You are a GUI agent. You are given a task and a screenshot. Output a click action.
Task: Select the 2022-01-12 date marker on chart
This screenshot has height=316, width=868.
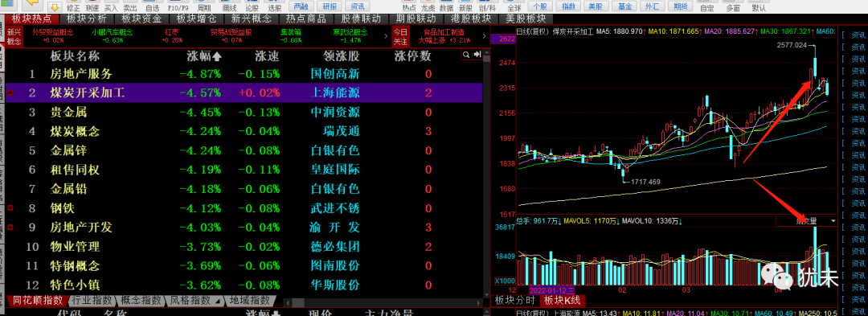(551, 290)
